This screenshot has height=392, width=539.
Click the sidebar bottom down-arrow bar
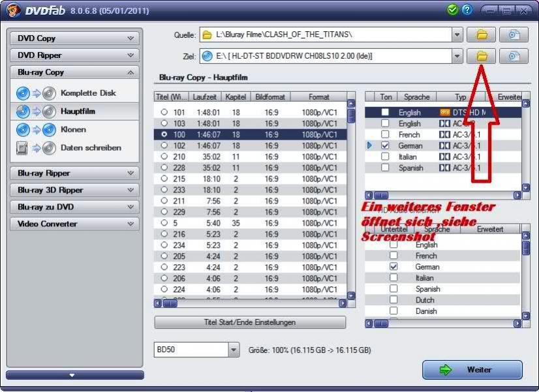tap(74, 375)
